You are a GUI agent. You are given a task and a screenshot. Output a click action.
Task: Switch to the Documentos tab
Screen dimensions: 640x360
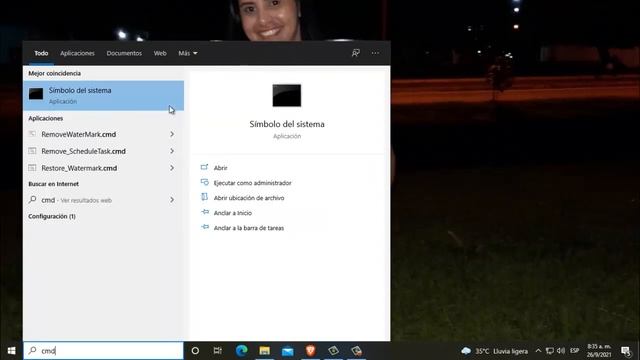124,53
